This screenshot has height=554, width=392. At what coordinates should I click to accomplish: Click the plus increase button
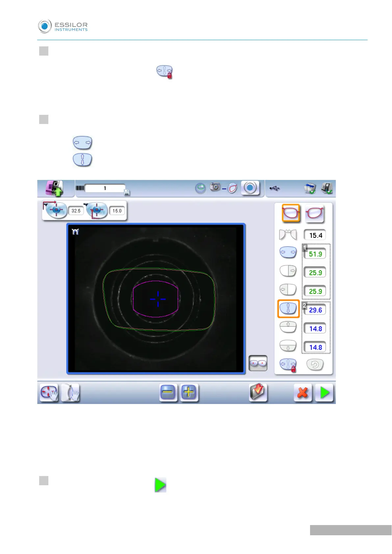[189, 392]
